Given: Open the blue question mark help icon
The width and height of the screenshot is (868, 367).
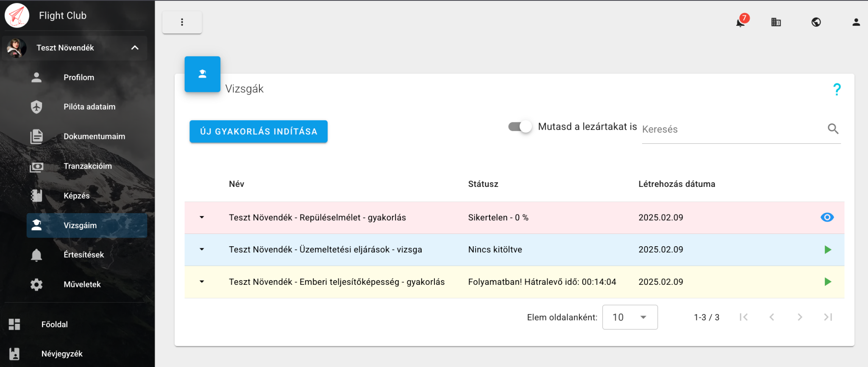Looking at the screenshot, I should click(x=837, y=89).
